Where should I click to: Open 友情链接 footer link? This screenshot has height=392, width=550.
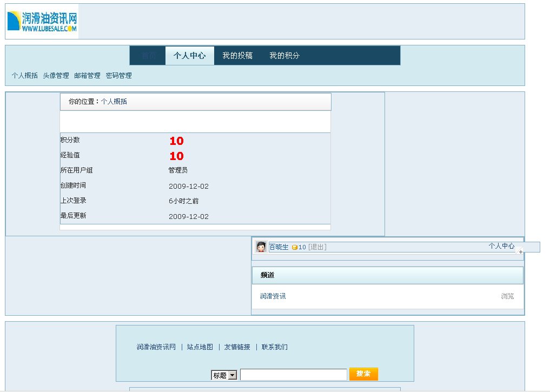(x=237, y=347)
